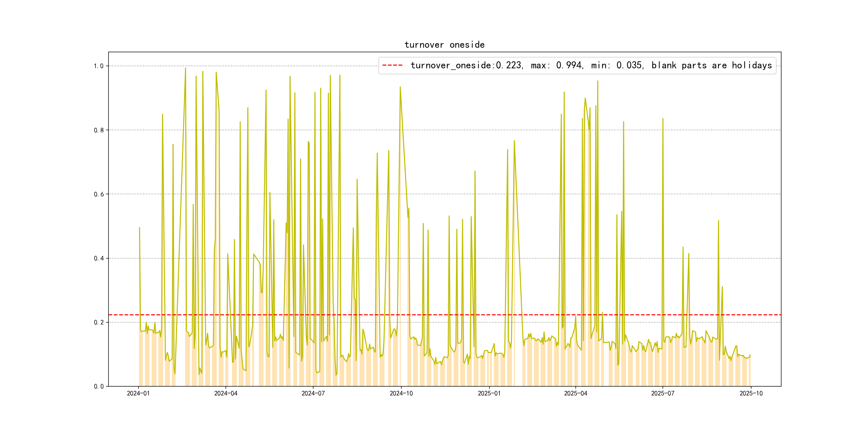Click the 0.2 y-axis tick label
This screenshot has width=868, height=434.
[98, 323]
